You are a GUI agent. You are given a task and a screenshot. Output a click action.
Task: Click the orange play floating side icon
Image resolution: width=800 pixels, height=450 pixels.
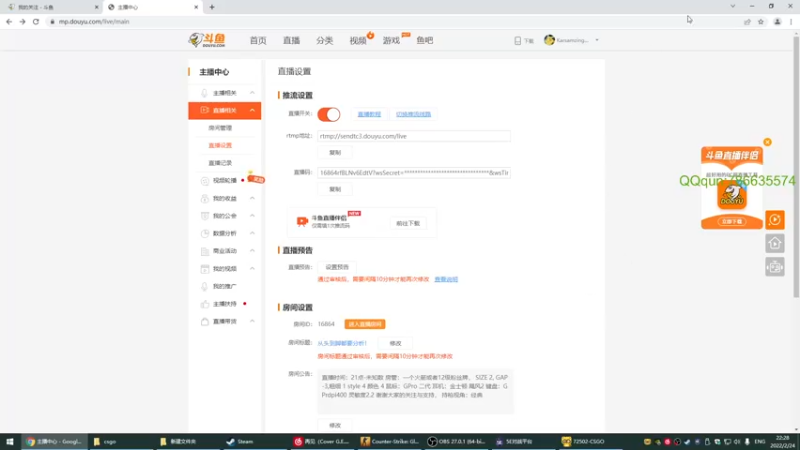click(774, 220)
